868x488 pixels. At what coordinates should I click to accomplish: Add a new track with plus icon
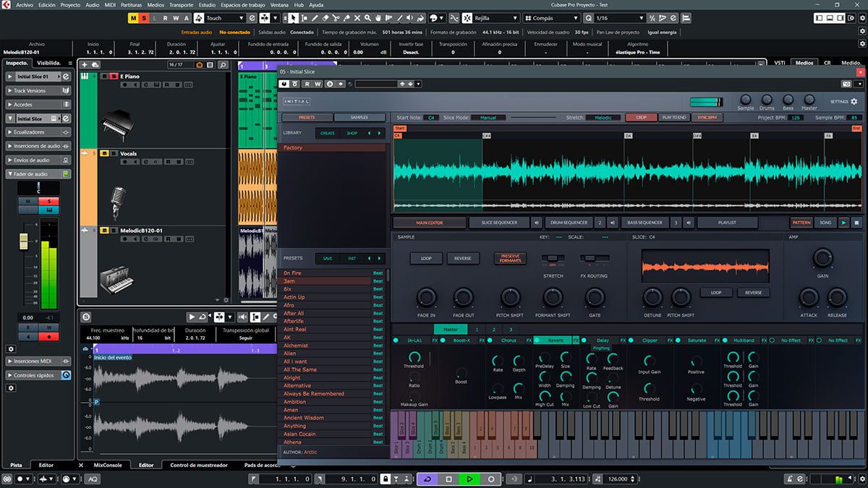tap(85, 65)
